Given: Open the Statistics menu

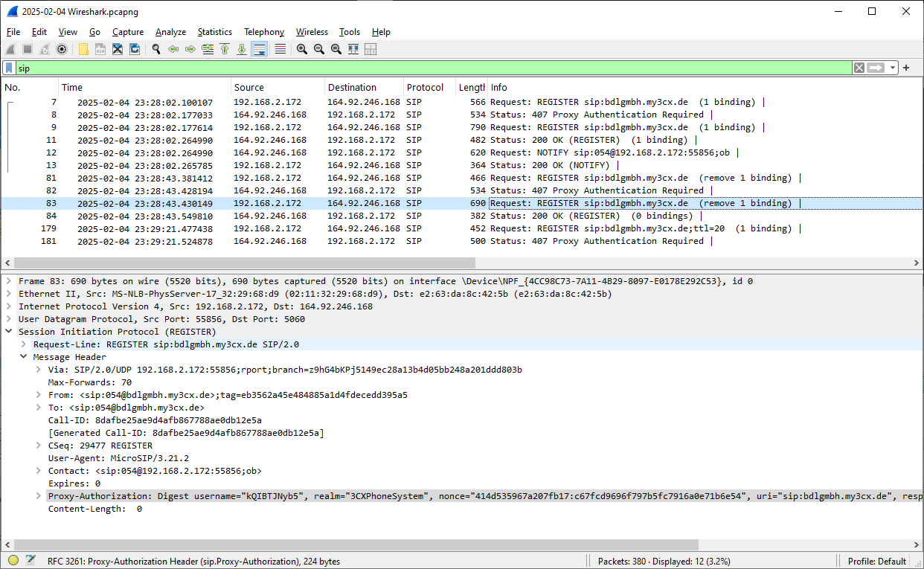Looking at the screenshot, I should click(x=215, y=32).
